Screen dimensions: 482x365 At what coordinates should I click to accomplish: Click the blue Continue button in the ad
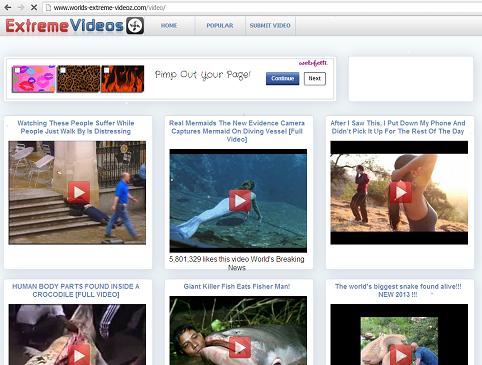tap(282, 79)
